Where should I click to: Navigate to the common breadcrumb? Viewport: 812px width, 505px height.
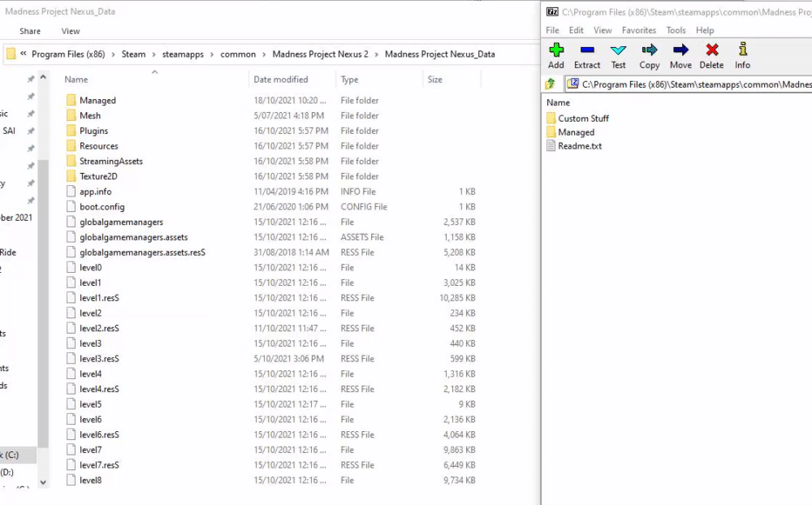(x=238, y=54)
